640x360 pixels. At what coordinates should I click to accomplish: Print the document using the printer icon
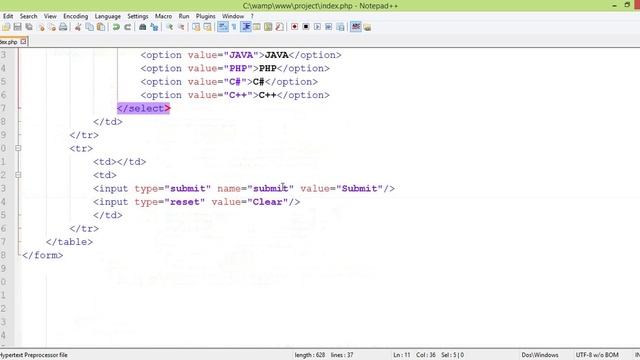tap(63, 27)
